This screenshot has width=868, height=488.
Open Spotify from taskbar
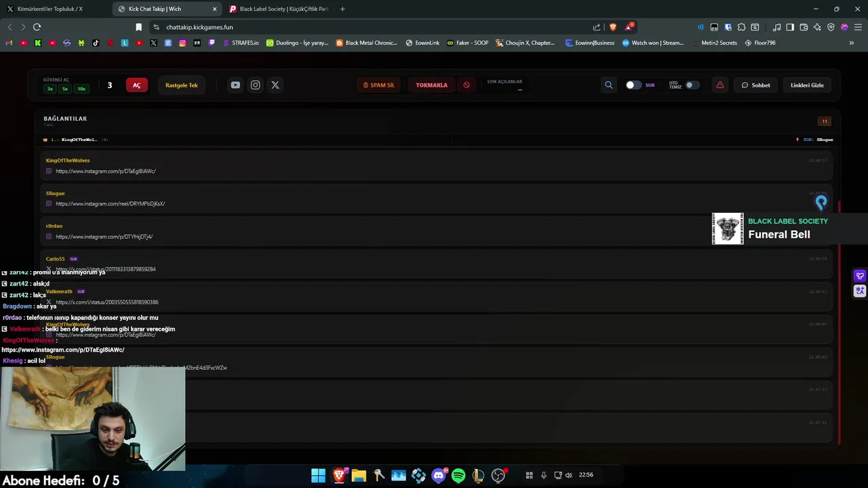(458, 476)
